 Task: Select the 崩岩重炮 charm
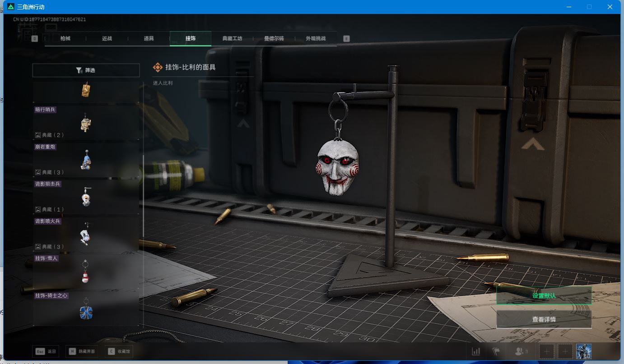[x=86, y=160]
